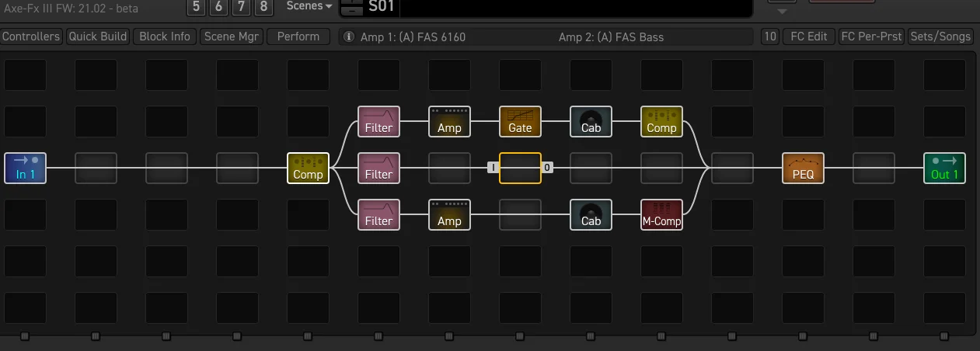980x351 pixels.
Task: Click the Quick Build button
Action: (x=98, y=36)
